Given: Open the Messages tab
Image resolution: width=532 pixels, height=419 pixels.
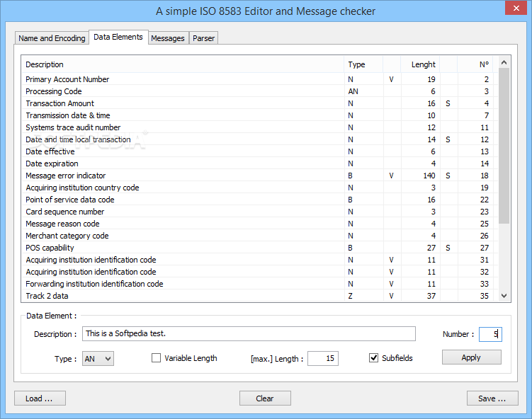Looking at the screenshot, I should click(168, 38).
